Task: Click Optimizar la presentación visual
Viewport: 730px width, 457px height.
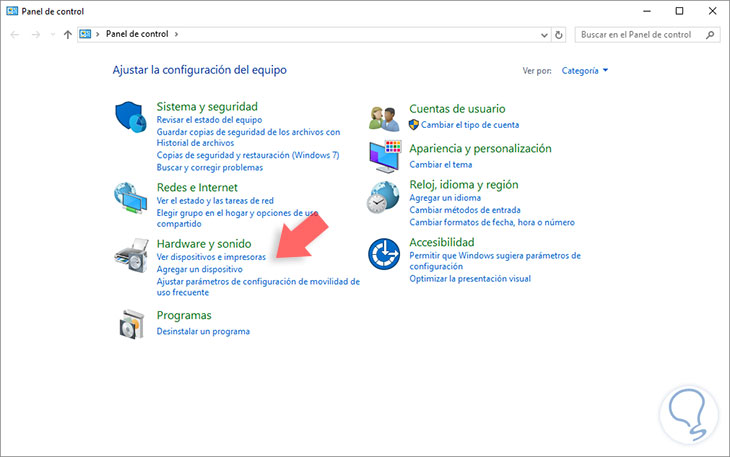Action: (x=470, y=279)
